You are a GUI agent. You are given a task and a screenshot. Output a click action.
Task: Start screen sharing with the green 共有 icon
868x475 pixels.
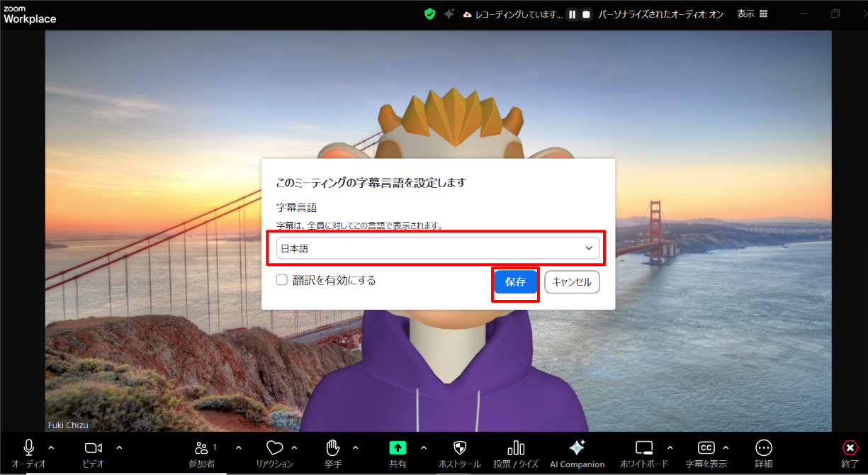tap(398, 448)
